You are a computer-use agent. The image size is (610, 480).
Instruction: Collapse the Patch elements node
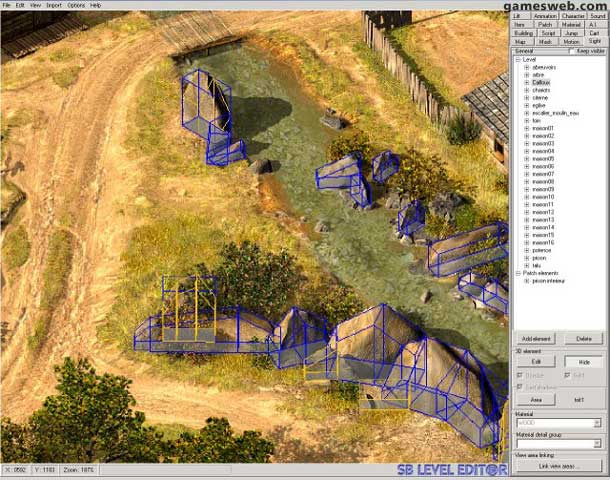point(518,273)
